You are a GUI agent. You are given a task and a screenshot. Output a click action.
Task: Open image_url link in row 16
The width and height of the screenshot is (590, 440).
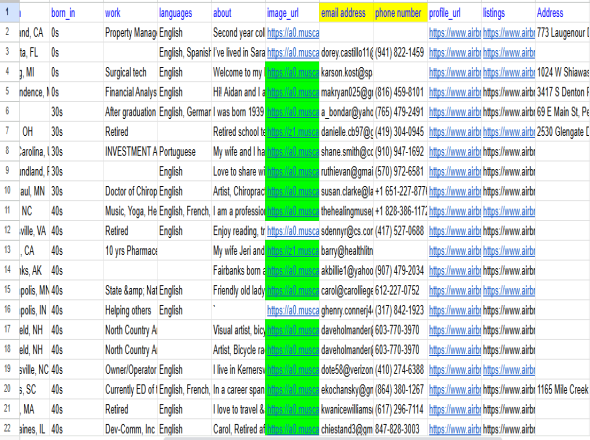(293, 311)
